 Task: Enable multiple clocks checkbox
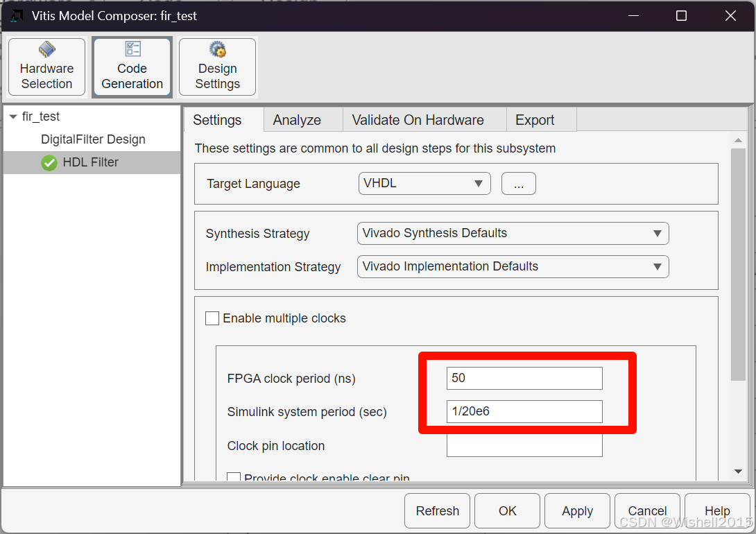pyautogui.click(x=212, y=318)
